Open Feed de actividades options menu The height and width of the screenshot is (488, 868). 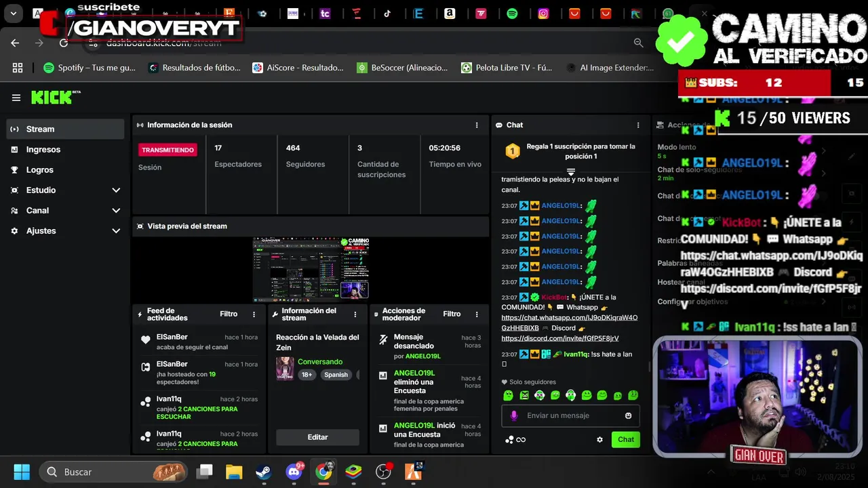[x=254, y=314]
